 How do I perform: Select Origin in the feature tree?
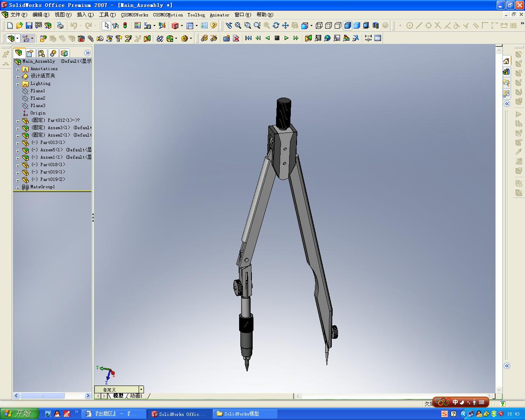tap(38, 113)
